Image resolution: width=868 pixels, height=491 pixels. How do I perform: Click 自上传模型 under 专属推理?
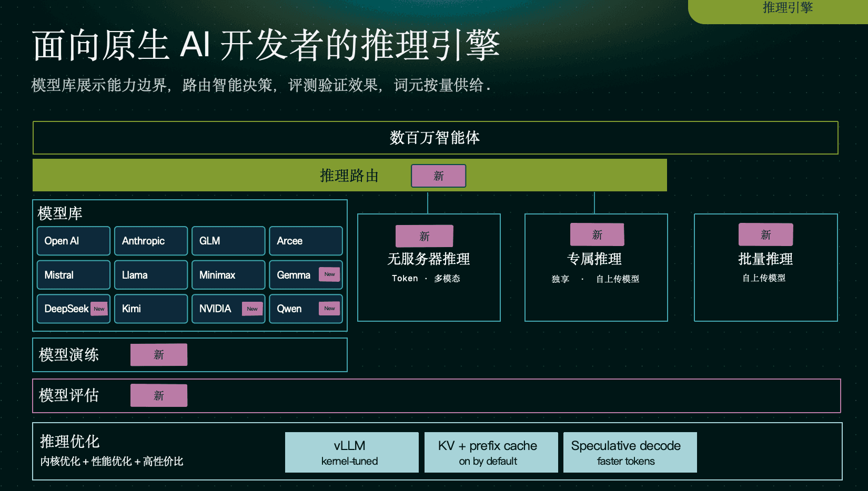tap(618, 279)
